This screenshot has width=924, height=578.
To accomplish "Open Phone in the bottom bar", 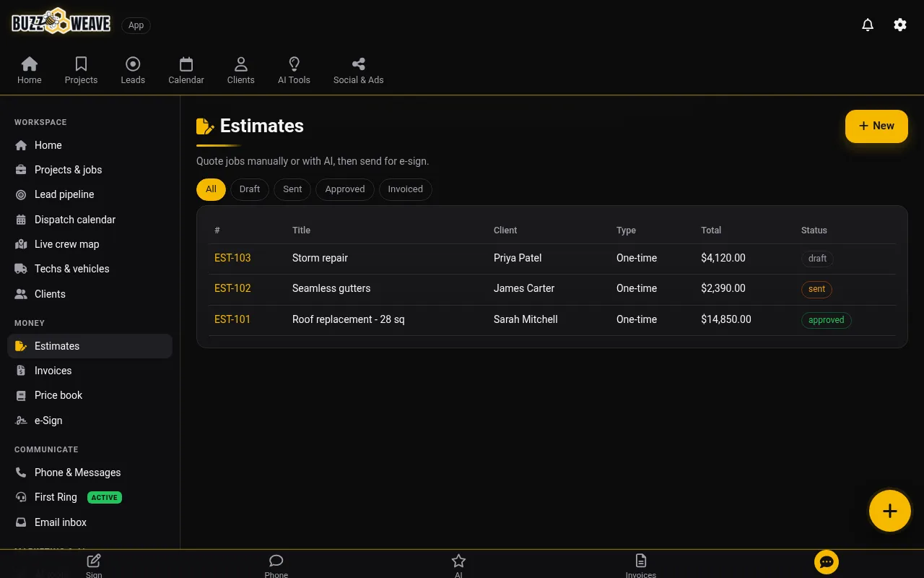I will click(x=276, y=566).
